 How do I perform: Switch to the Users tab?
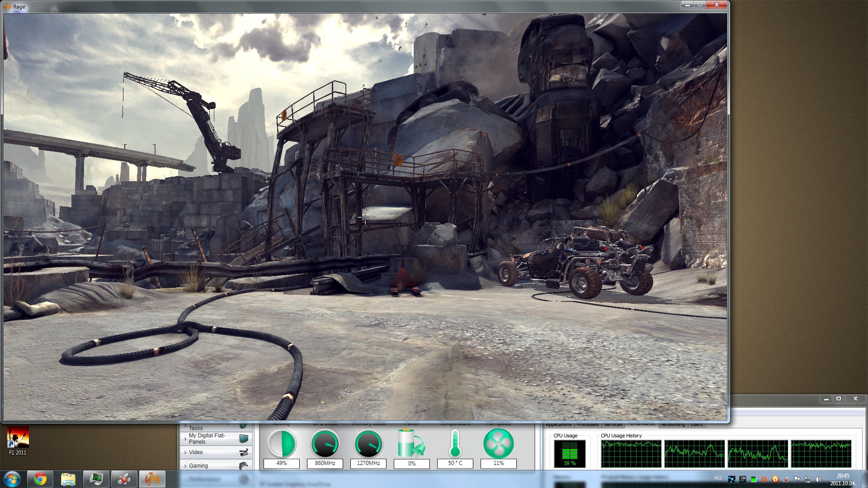coord(696,425)
